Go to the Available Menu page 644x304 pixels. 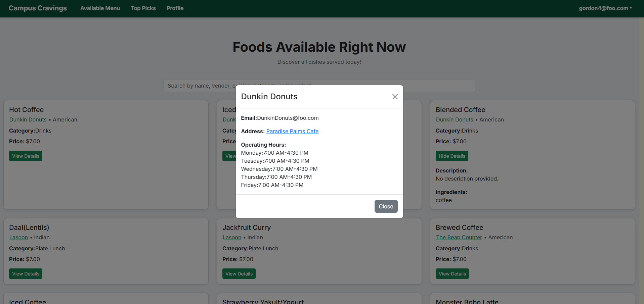tap(100, 8)
